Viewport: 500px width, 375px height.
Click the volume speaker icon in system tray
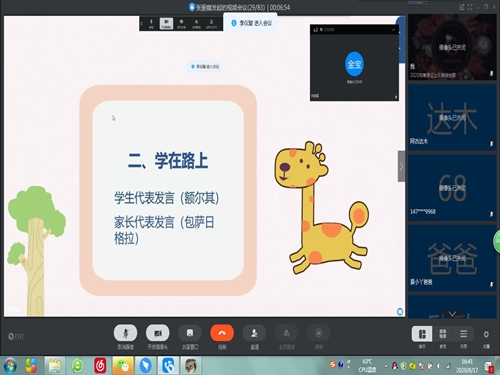tap(439, 366)
